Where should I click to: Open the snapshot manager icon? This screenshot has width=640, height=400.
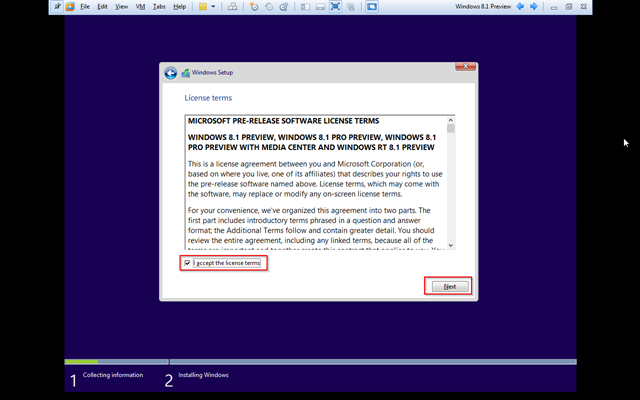pos(284,7)
